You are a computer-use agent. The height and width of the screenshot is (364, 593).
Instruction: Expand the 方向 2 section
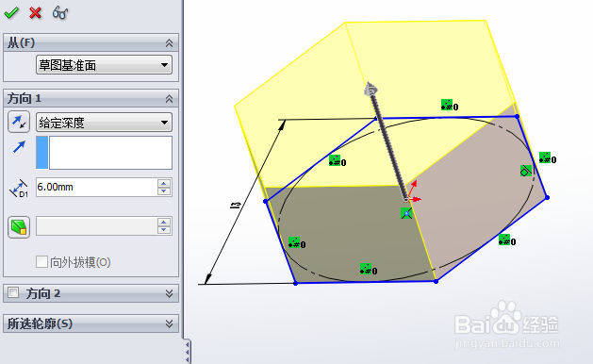(x=169, y=293)
